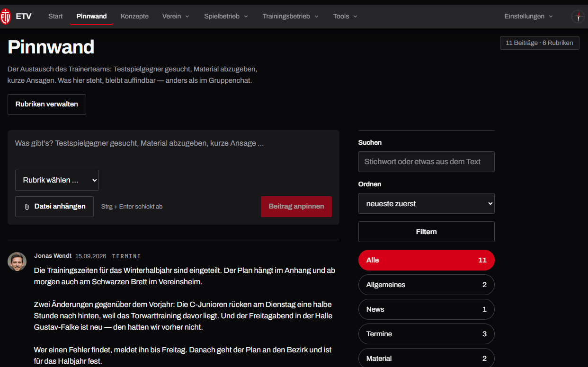Open the compass icon in the navigation bar
Screen dimensions: 588x367
[x=578, y=17]
